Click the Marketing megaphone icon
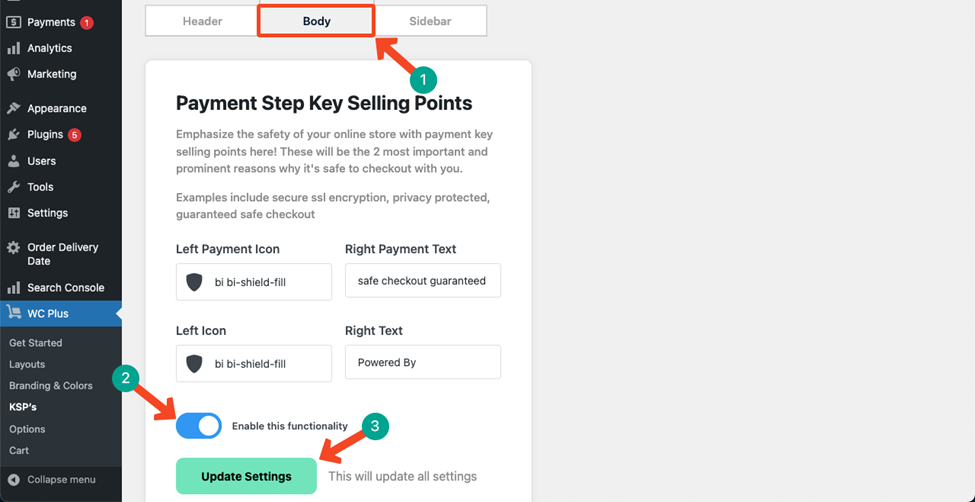 (14, 74)
